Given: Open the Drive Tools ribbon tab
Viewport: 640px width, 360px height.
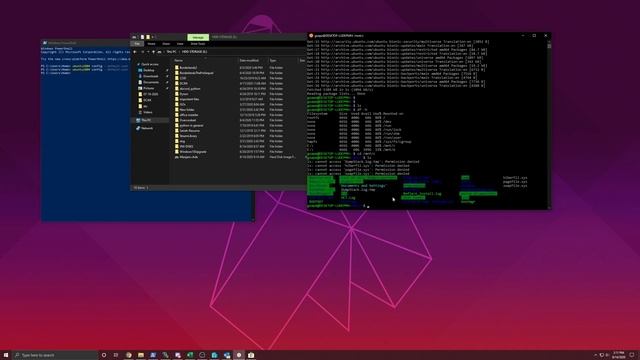Looking at the screenshot, I should click(x=198, y=44).
